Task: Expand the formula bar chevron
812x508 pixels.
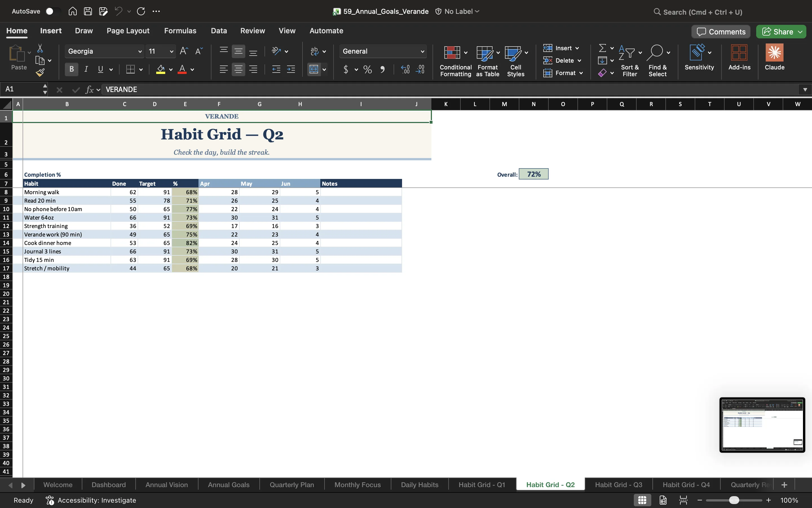Action: 805,89
